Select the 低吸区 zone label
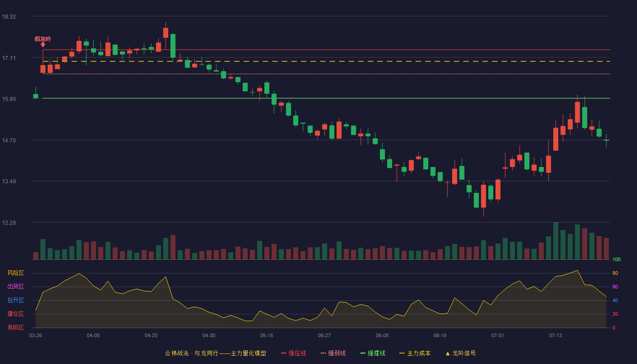 [15, 328]
